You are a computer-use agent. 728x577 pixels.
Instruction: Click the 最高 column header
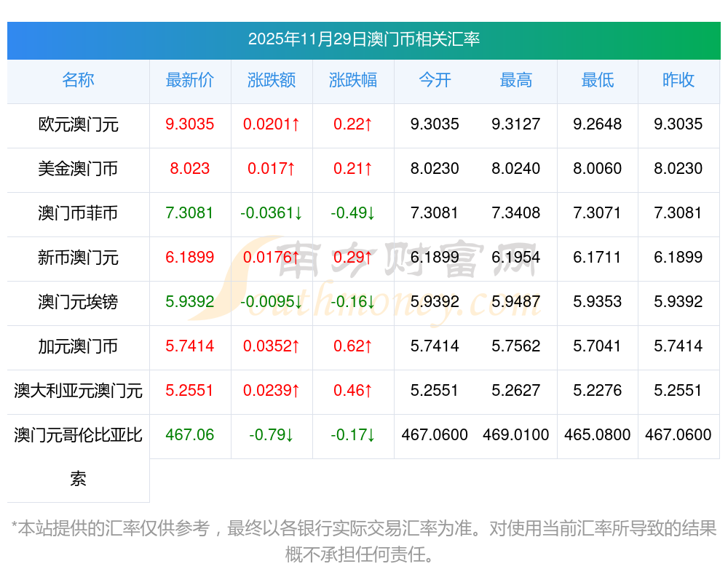(x=516, y=80)
